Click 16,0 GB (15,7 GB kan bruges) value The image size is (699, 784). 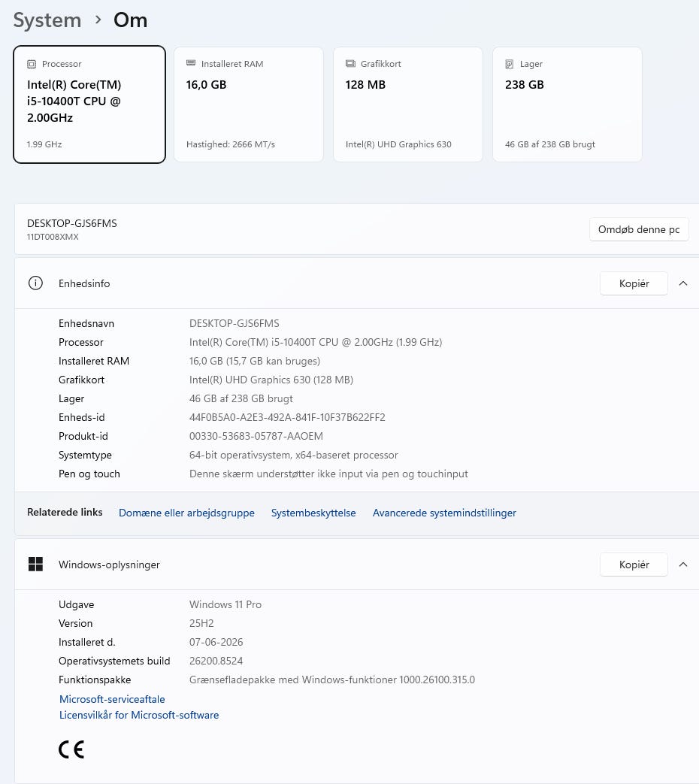(255, 361)
